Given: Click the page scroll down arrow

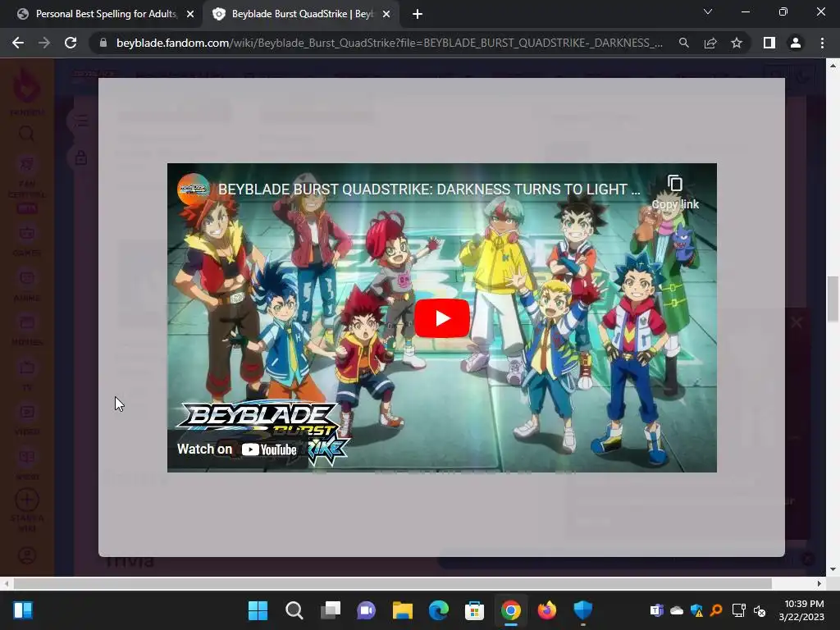Looking at the screenshot, I should click(833, 569).
